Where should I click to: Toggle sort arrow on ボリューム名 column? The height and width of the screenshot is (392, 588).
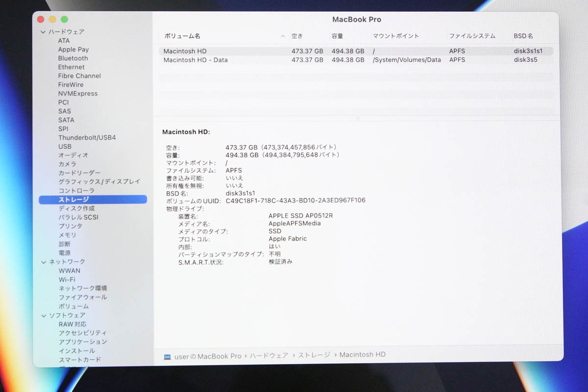click(283, 36)
